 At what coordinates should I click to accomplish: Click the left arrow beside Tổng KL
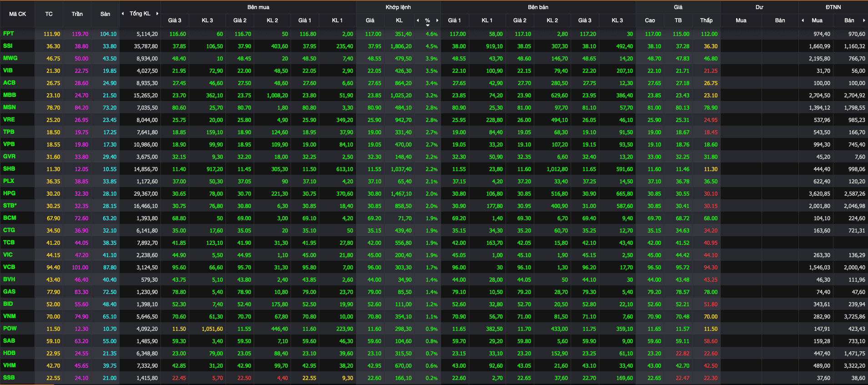coord(123,14)
